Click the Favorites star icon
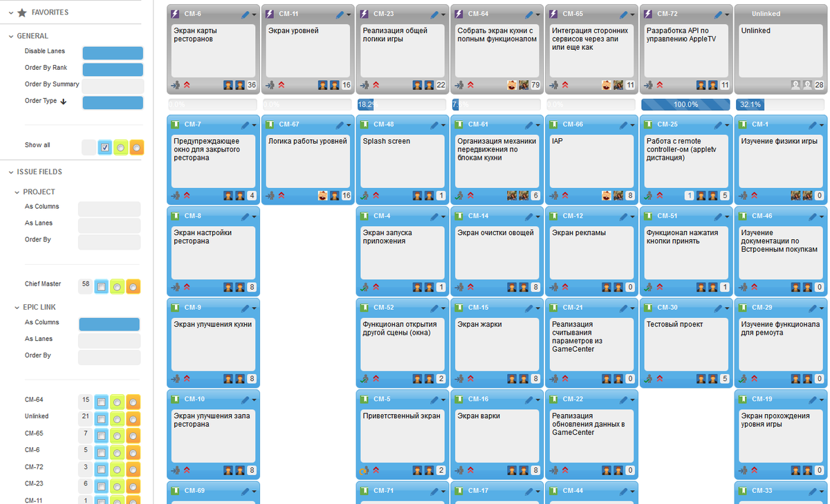The width and height of the screenshot is (830, 504). pyautogui.click(x=22, y=12)
